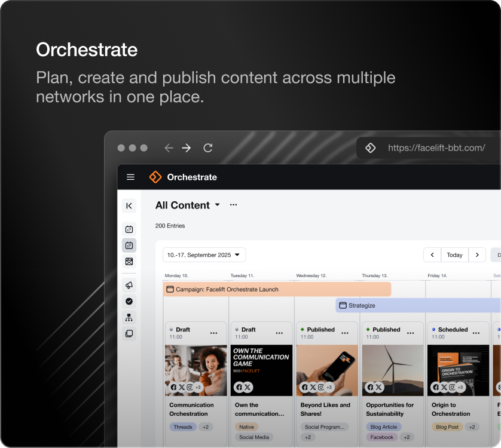The height and width of the screenshot is (448, 501).
Task: Open the third sidebar icon below calendars
Action: (129, 262)
